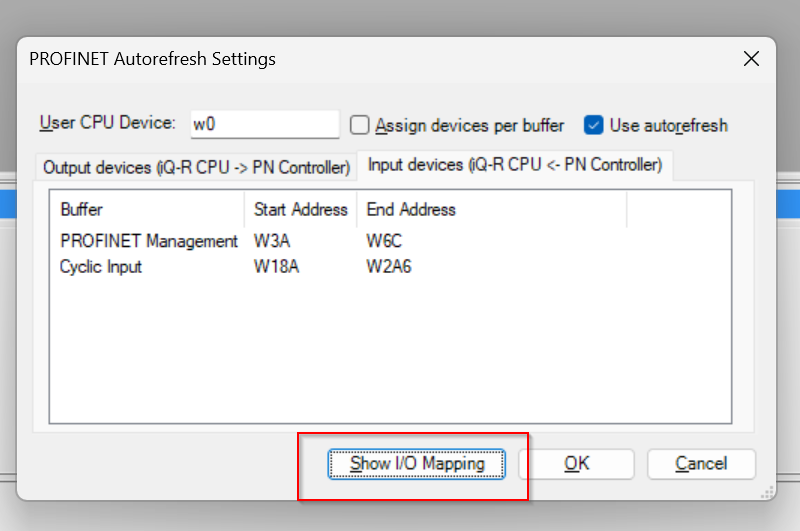Click end address W2A6 cell
This screenshot has height=531, width=800.
point(389,266)
